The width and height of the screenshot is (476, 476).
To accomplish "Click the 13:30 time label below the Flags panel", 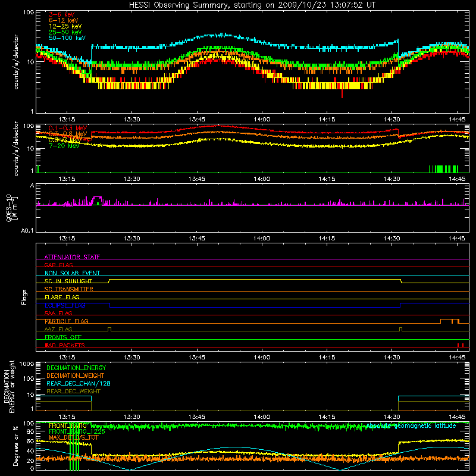I will (132, 358).
